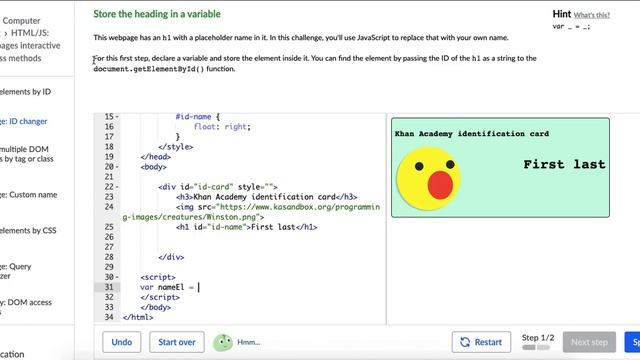Click the Restart button

click(x=481, y=342)
